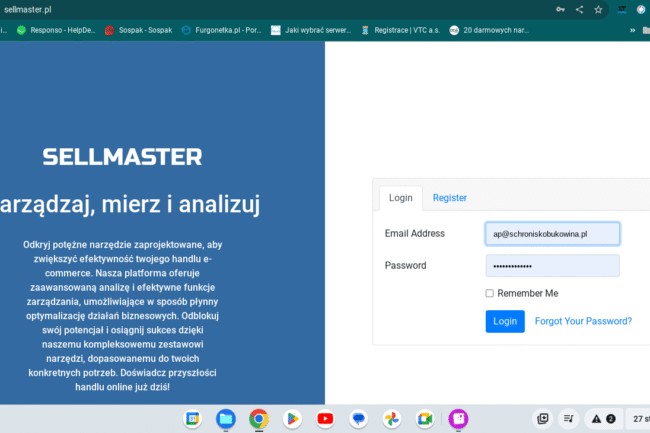Viewport: 650px width, 433px height.
Task: Click the share page icon
Action: 580,10
